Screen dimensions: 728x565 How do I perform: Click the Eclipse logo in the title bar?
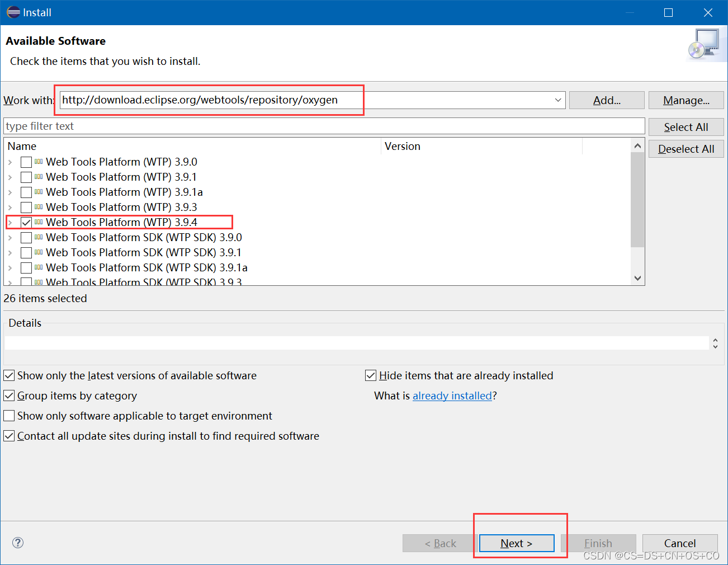13,12
